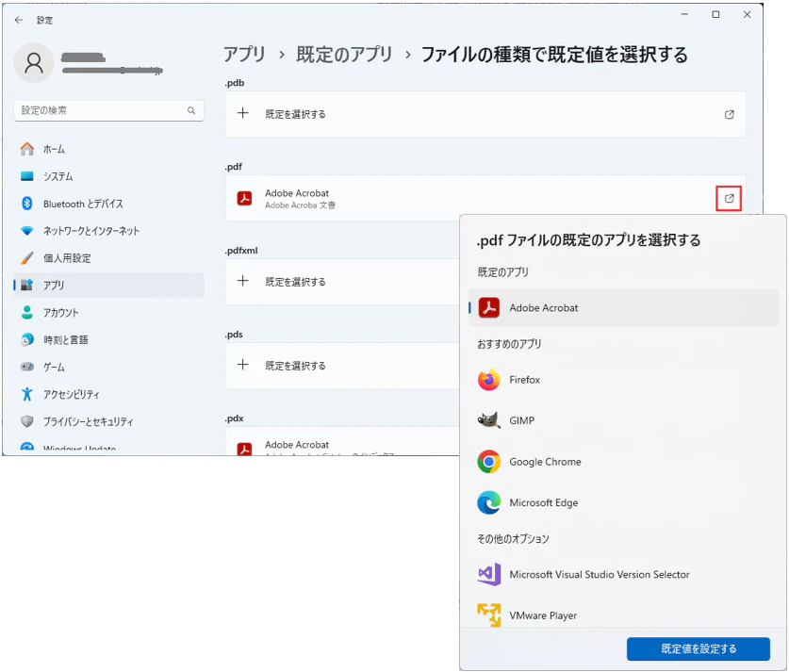The width and height of the screenshot is (789, 672).
Task: Open ホーム in the sidebar
Action: (108, 149)
